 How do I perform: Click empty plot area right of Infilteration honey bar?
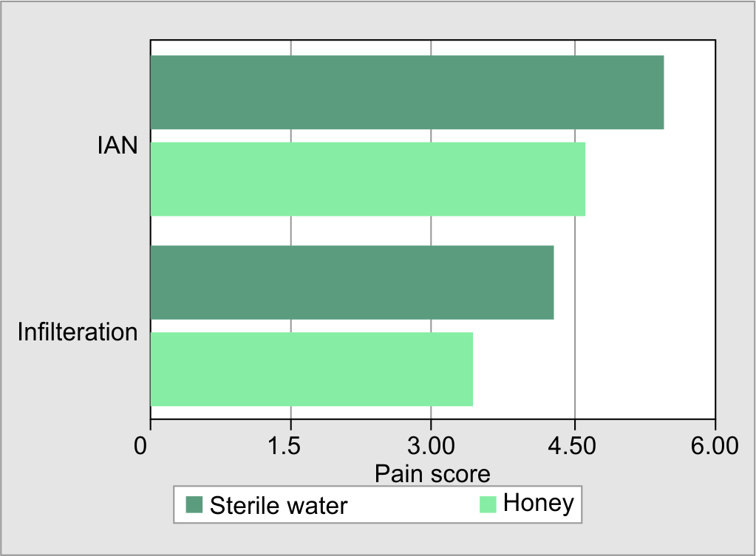[x=591, y=369]
